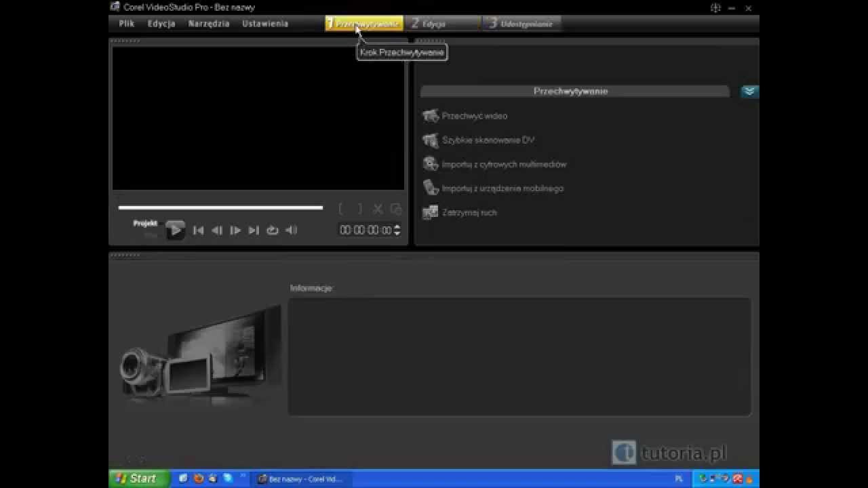This screenshot has height=488, width=868.
Task: Click the PL language indicator in taskbar
Action: (679, 479)
